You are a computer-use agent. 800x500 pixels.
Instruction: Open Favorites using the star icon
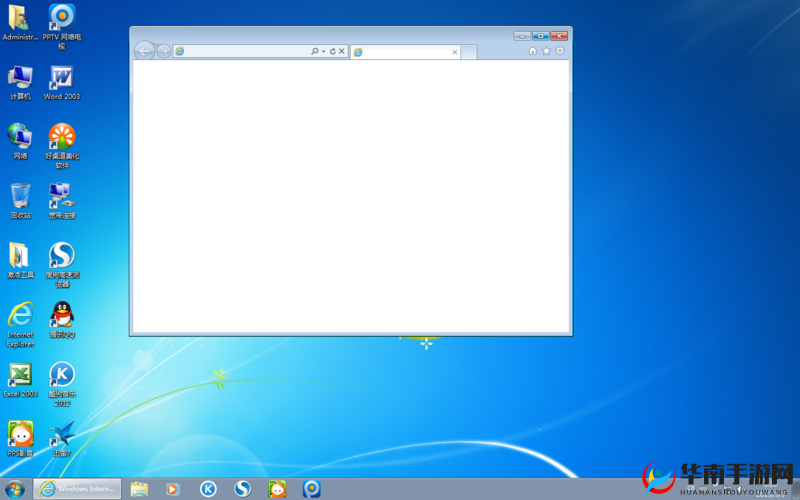point(546,51)
